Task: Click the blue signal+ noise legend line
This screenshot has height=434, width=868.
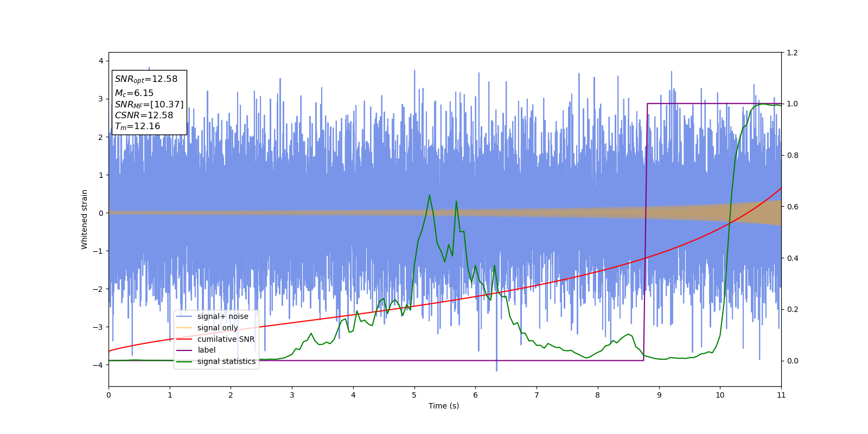Action: pyautogui.click(x=184, y=316)
